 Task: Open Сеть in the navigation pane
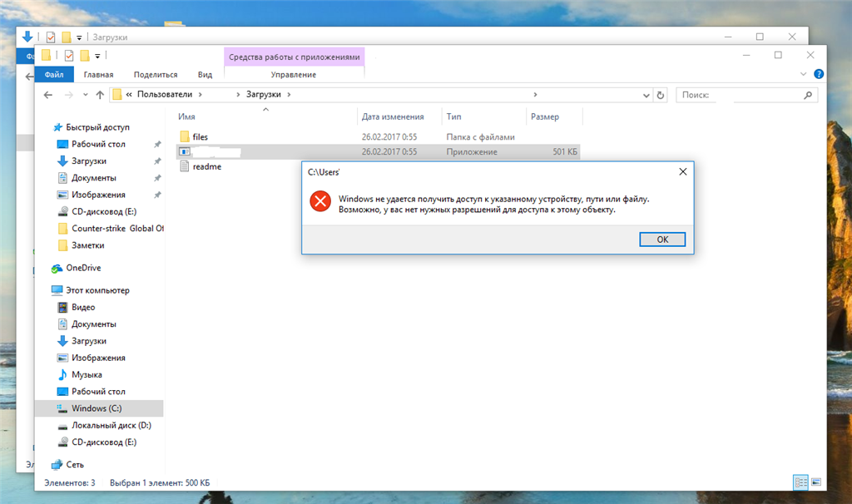point(75,464)
